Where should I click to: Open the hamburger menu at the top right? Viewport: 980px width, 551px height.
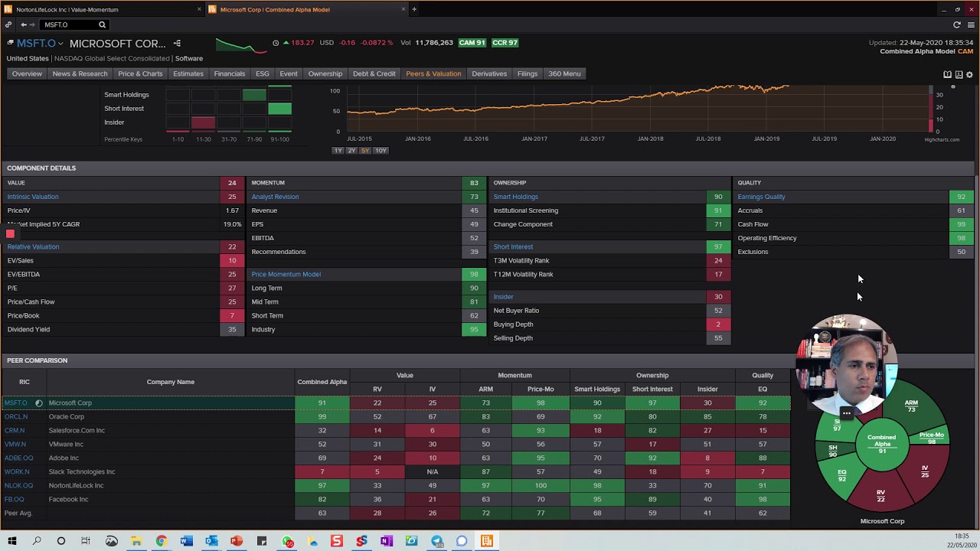971,24
